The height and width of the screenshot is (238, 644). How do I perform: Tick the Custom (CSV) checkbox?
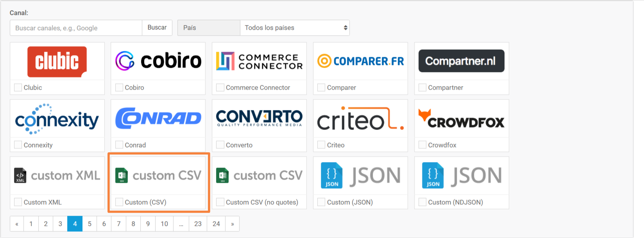pos(119,202)
